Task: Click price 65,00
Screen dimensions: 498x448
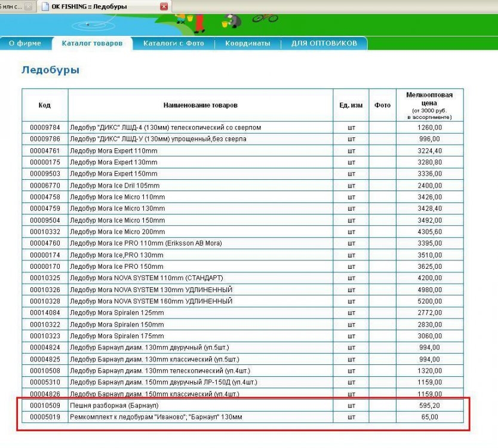Action: tap(429, 417)
